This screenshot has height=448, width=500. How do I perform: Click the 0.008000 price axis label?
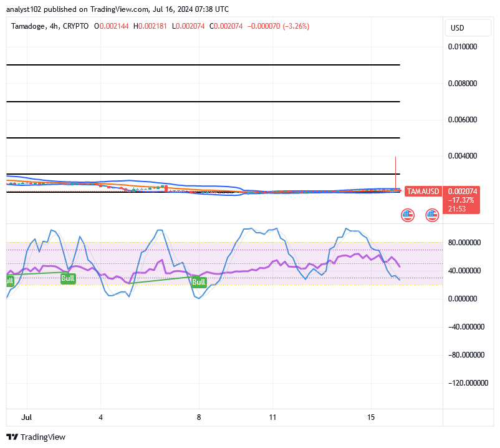coord(463,83)
